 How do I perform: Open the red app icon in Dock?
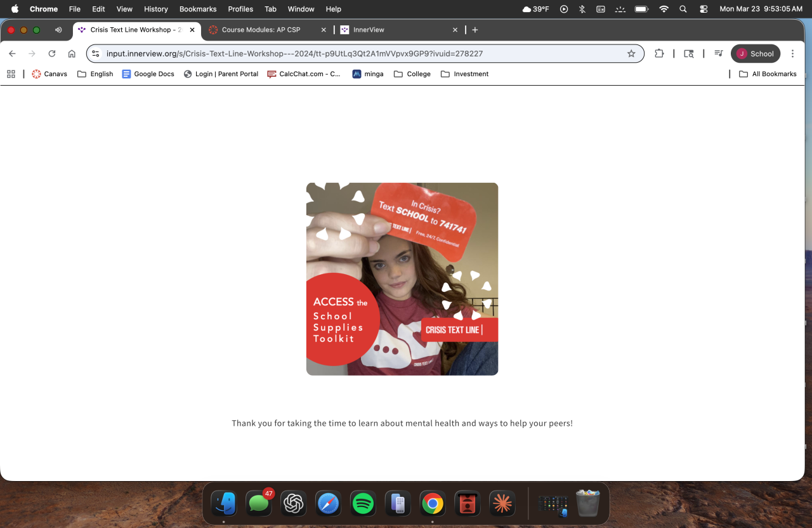click(x=468, y=504)
